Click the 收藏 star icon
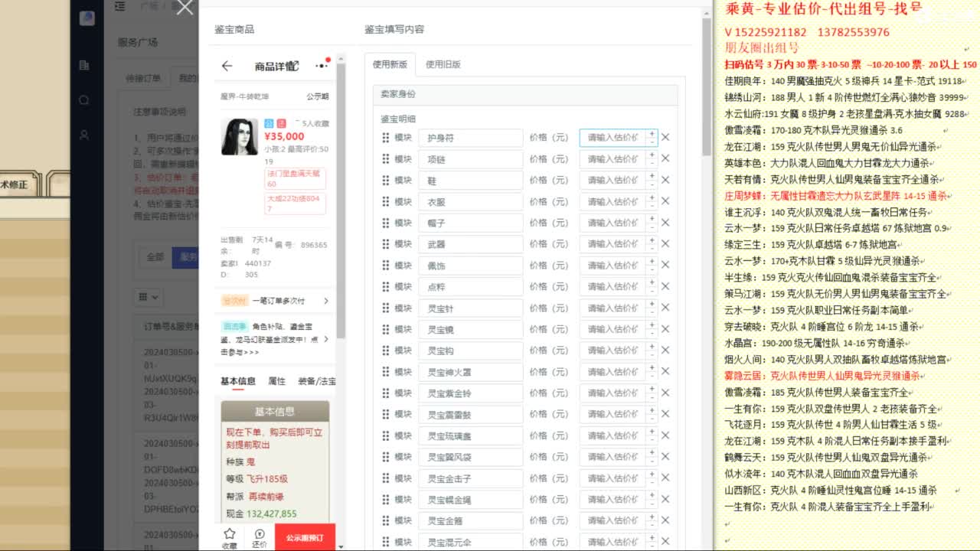980x551 pixels. click(230, 537)
